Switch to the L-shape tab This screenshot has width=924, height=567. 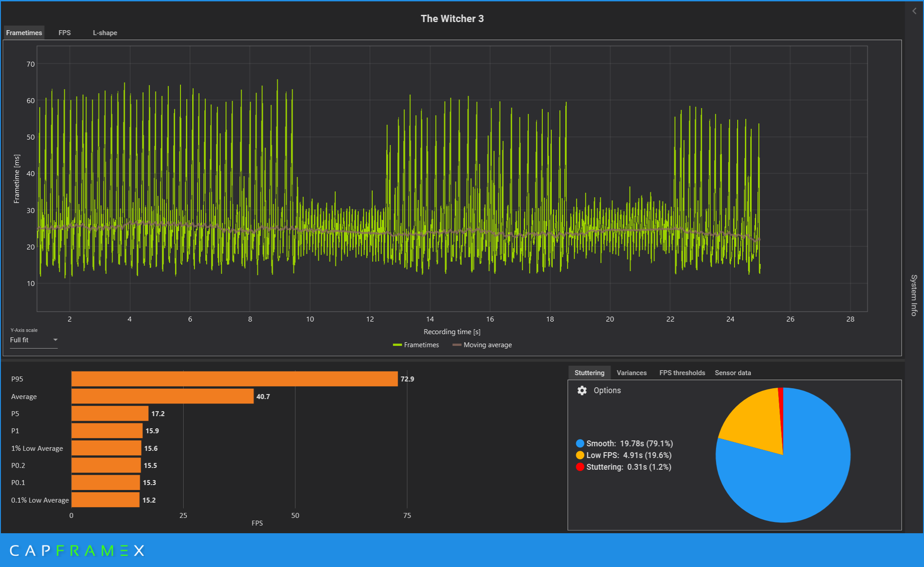click(x=105, y=33)
